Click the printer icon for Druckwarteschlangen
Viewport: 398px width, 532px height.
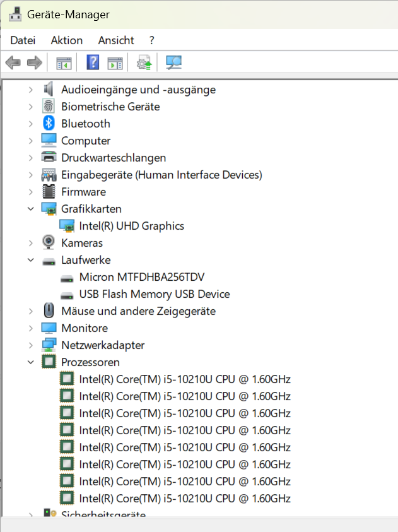49,157
